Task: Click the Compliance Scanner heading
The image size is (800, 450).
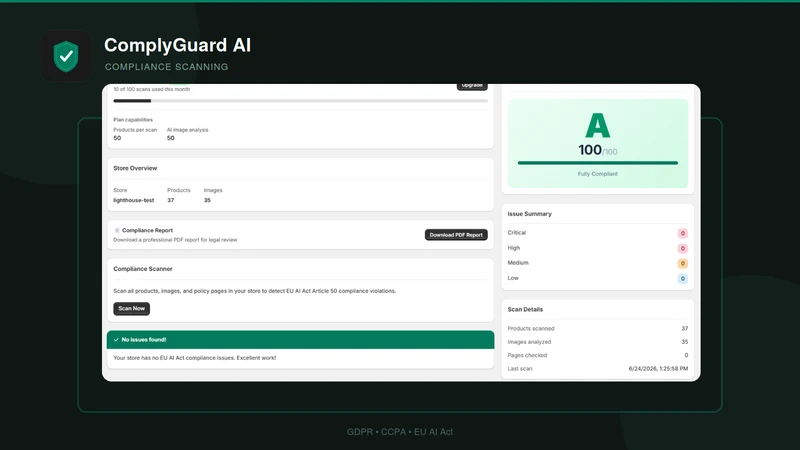Action: click(143, 269)
